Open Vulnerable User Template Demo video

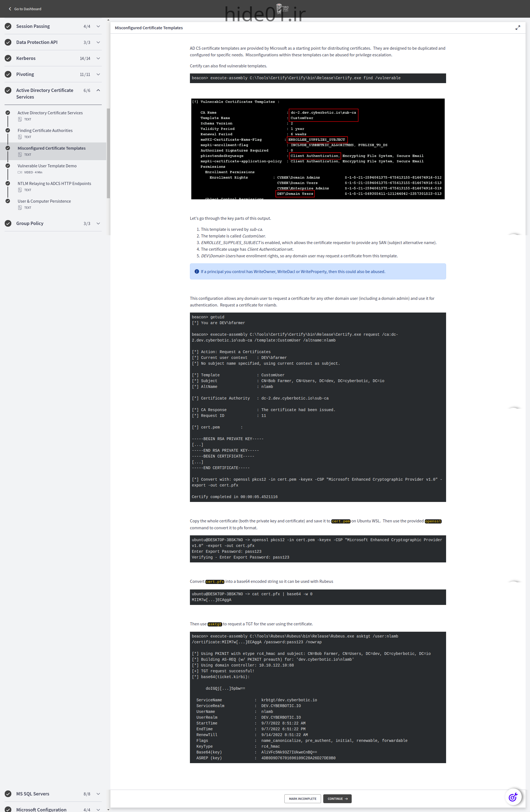click(x=47, y=166)
